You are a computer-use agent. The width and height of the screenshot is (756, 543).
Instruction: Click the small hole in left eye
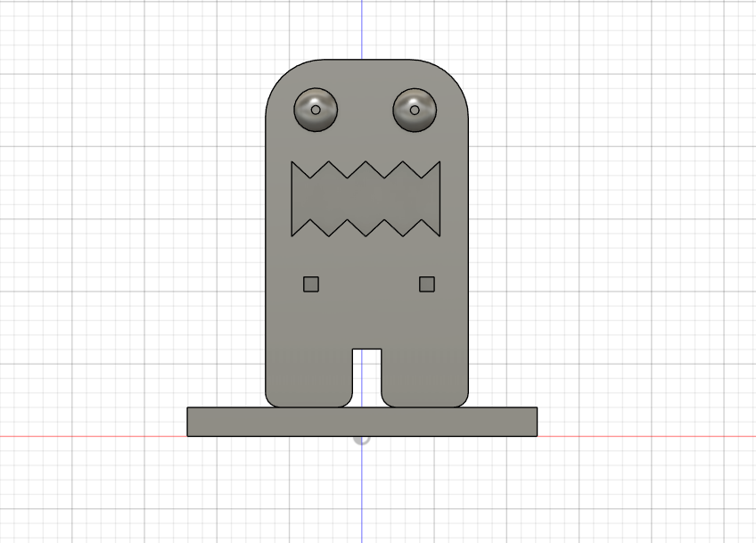pos(316,111)
